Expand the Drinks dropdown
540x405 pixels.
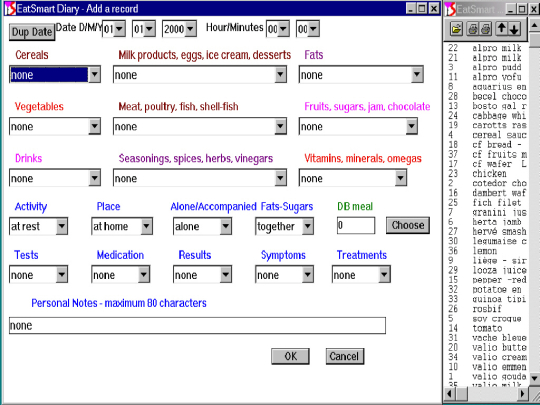(x=94, y=178)
